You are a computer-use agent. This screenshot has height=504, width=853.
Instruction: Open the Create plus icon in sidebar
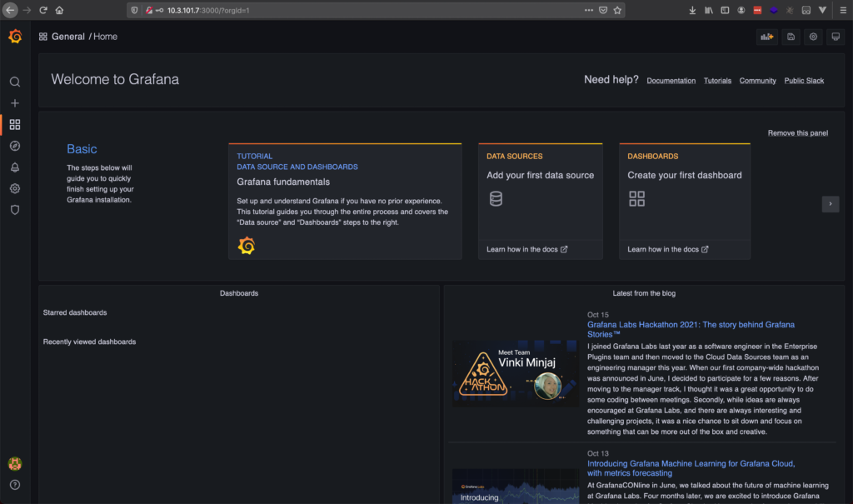tap(15, 102)
